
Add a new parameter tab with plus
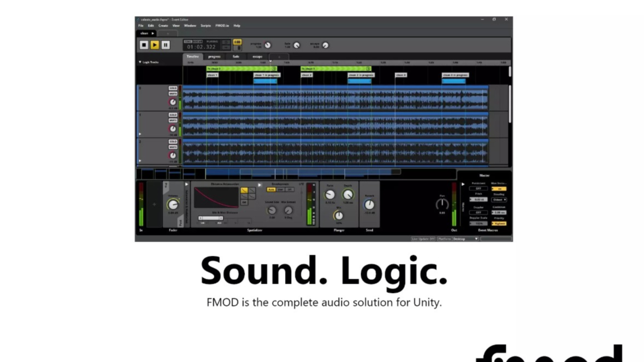[279, 57]
